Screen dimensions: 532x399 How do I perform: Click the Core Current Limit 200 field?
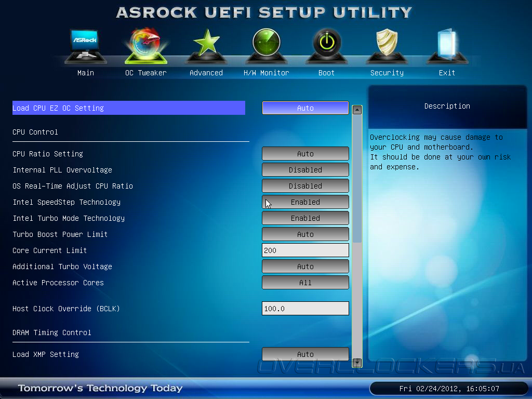pos(305,250)
